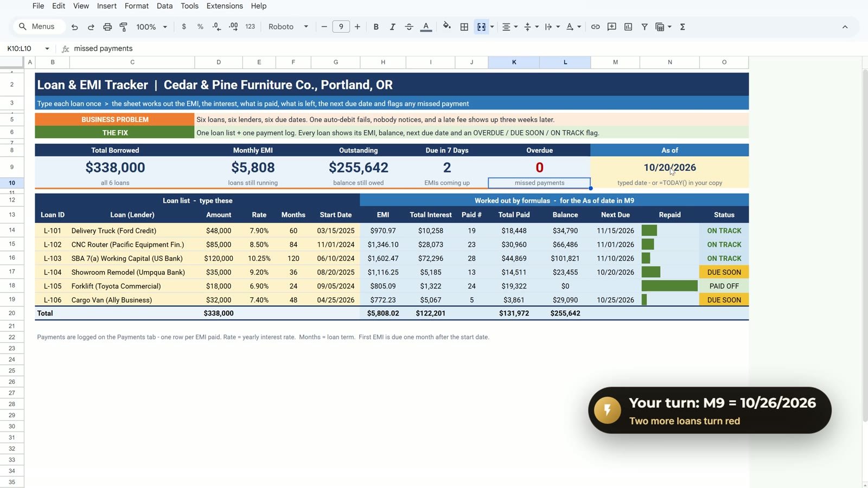Print the spreadsheet

point(107,27)
